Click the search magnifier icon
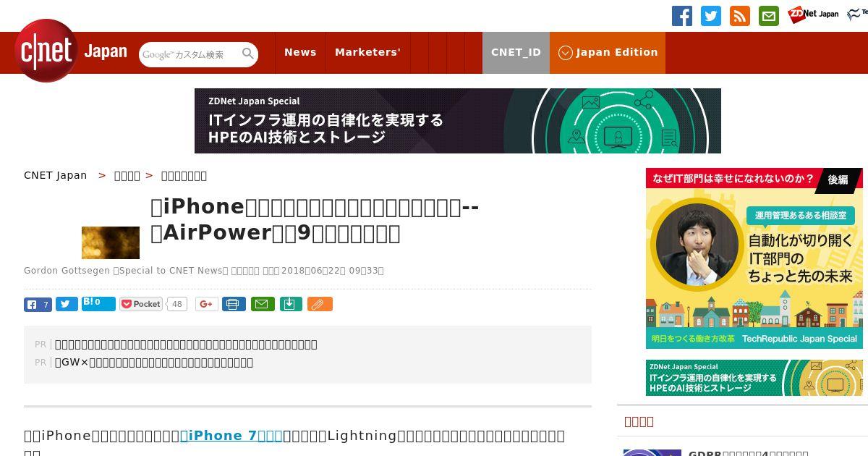This screenshot has width=868, height=456. point(248,54)
